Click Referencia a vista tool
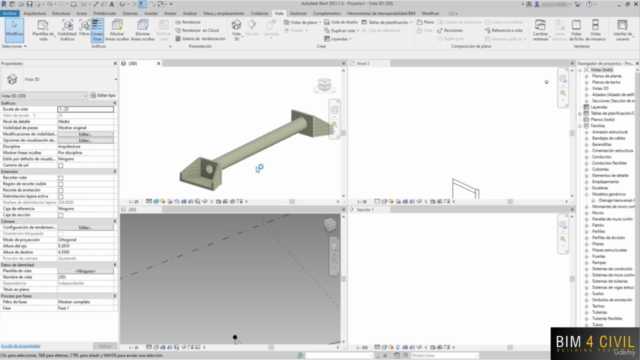640x360 pixels. [503, 31]
